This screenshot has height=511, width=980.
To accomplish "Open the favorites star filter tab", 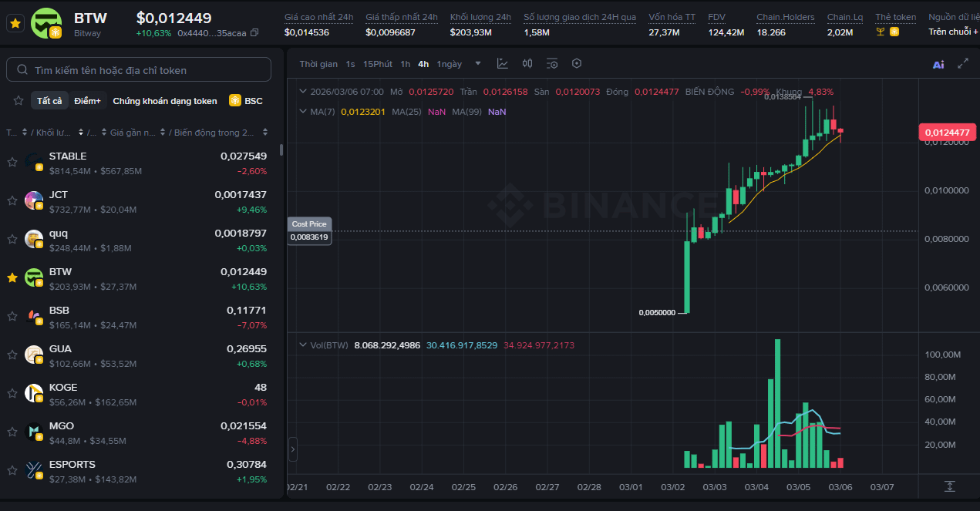I will [19, 101].
